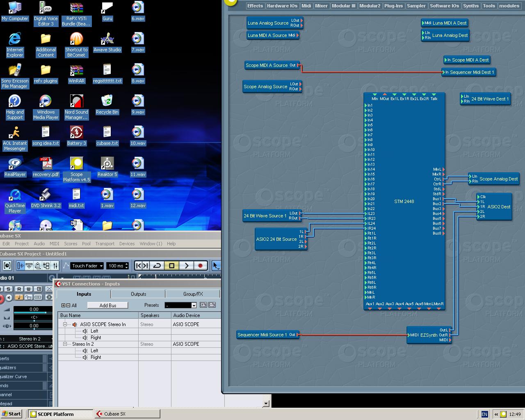Image resolution: width=525 pixels, height=420 pixels.
Task: Open Transport menu in Cubase
Action: tap(105, 244)
